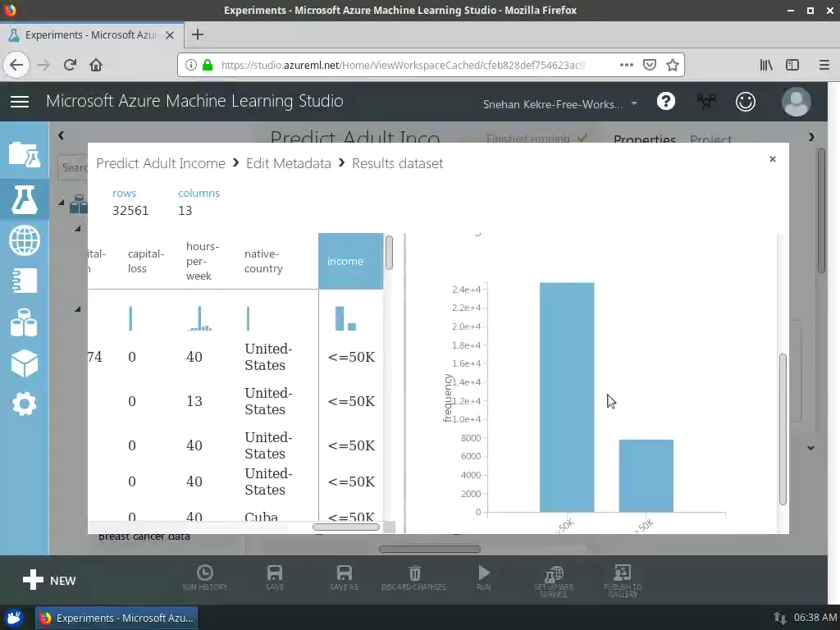
Task: Select the capital-loss column header
Action: [x=146, y=261]
